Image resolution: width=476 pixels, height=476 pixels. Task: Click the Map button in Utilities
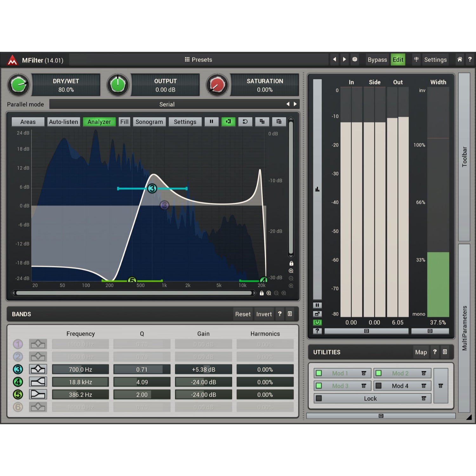tap(421, 352)
